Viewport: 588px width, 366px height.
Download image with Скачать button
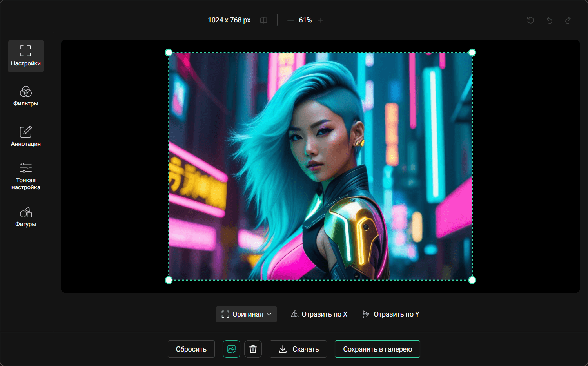pos(298,349)
